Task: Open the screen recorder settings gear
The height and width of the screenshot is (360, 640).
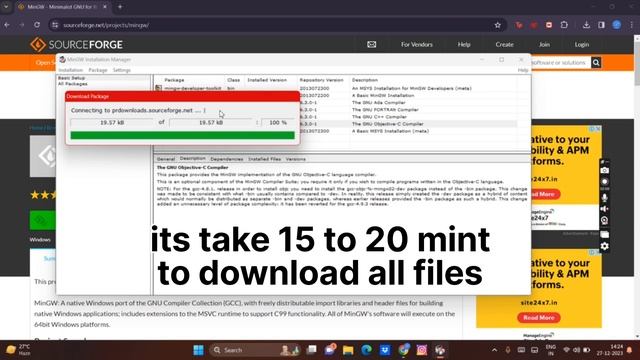Action: click(x=604, y=246)
